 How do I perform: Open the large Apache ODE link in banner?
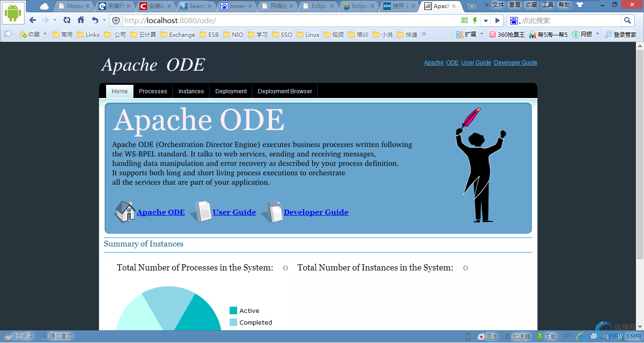[161, 212]
